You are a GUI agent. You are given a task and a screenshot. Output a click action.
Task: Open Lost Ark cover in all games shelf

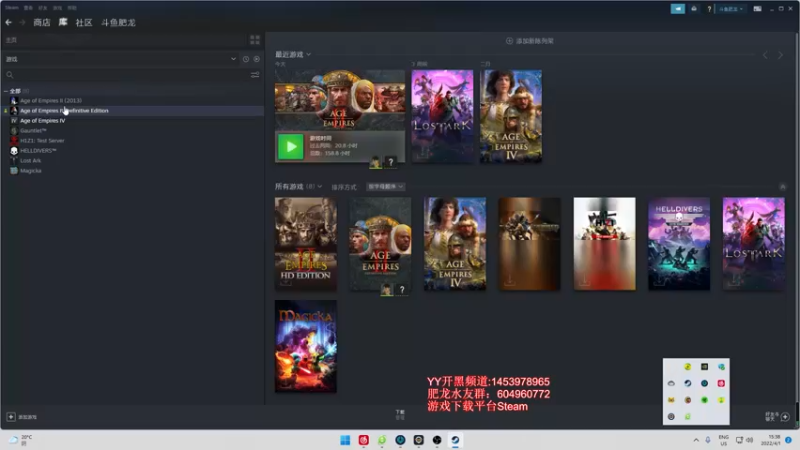coord(754,244)
